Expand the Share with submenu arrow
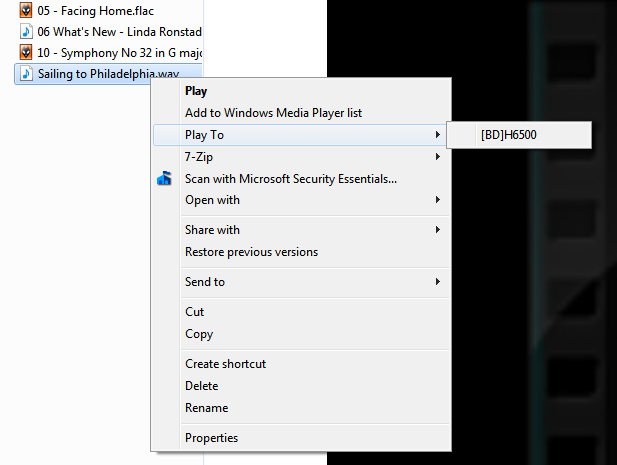 [x=438, y=230]
